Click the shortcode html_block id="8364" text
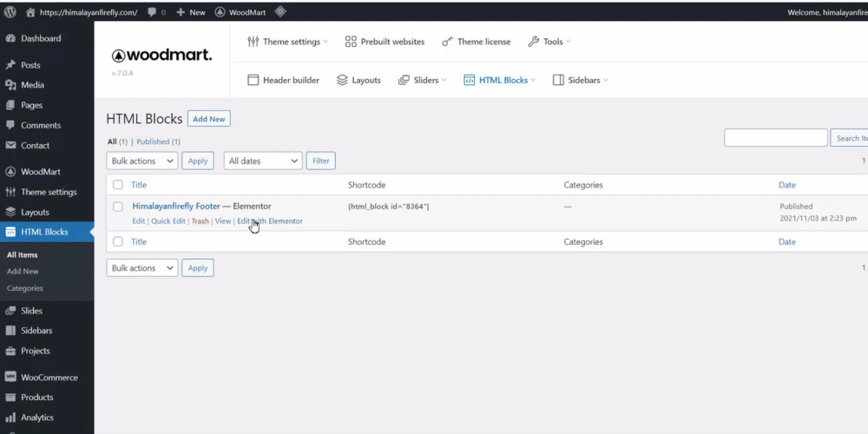The image size is (868, 434). tap(388, 207)
